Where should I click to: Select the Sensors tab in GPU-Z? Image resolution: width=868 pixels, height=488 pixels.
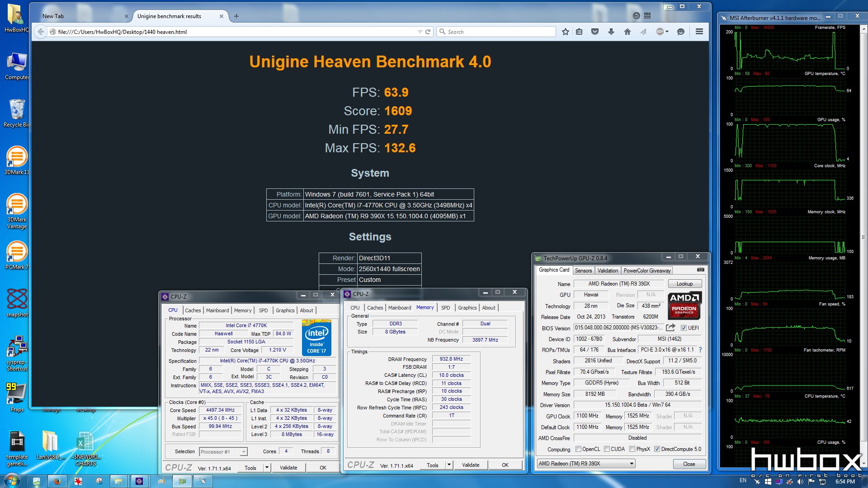tap(582, 271)
